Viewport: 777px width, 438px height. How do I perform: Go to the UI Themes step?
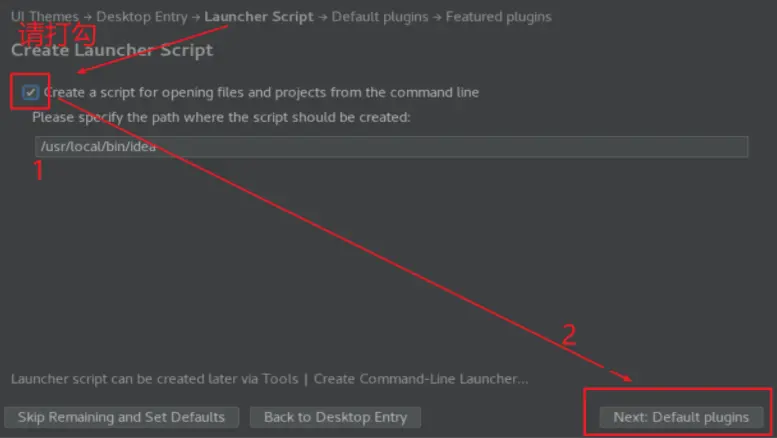45,17
